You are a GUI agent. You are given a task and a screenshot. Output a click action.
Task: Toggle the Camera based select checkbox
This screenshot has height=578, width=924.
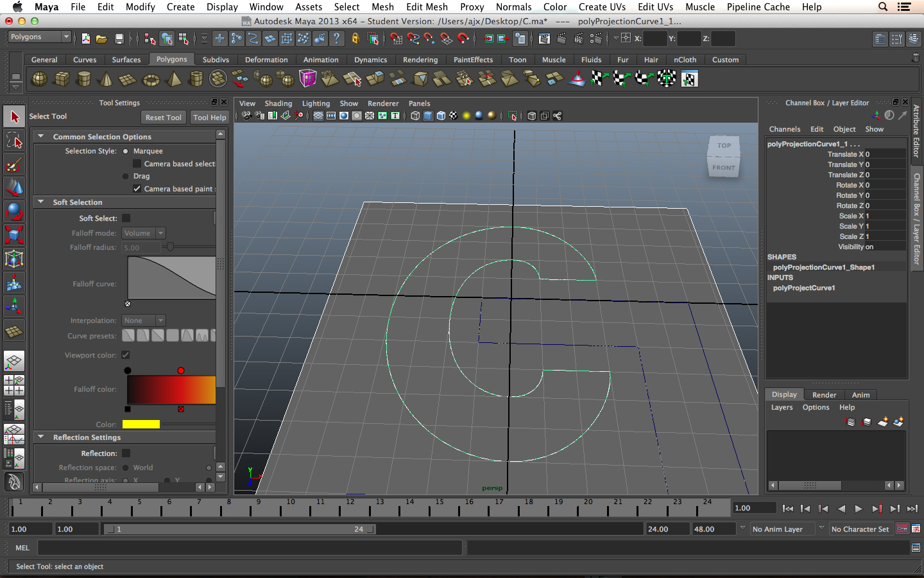(137, 164)
